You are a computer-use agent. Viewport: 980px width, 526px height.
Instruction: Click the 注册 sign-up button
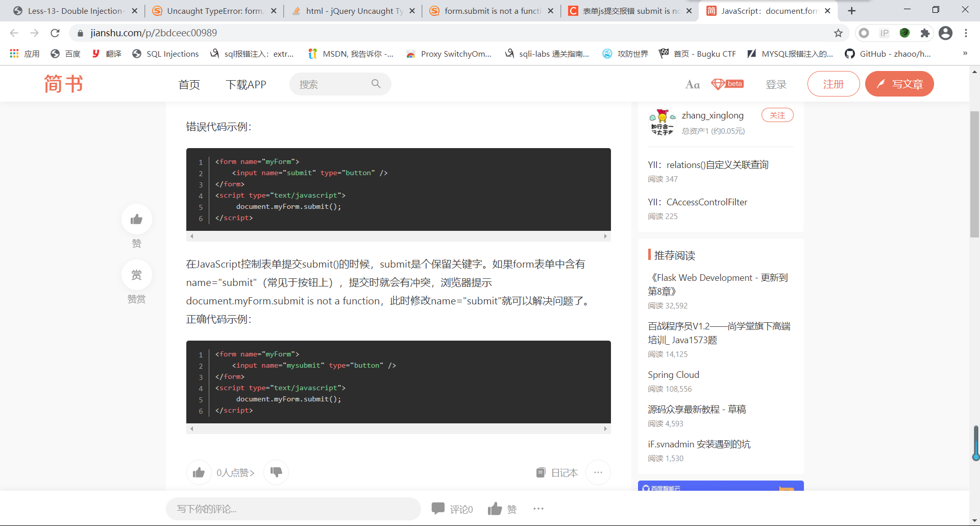[833, 84]
